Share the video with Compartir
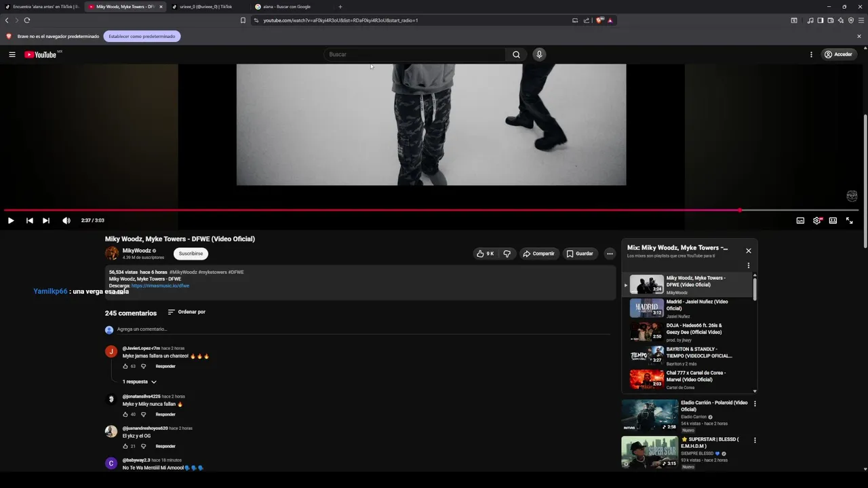The height and width of the screenshot is (488, 868). point(538,253)
